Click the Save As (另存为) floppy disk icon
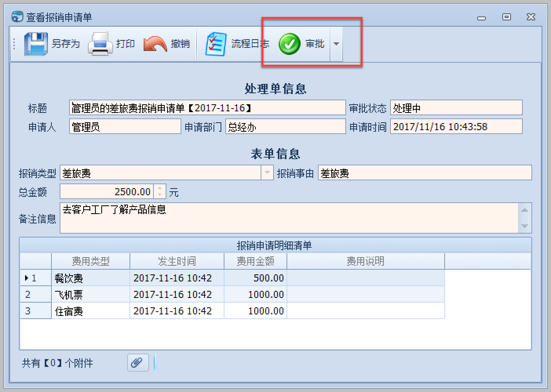This screenshot has height=392, width=551. pos(36,44)
